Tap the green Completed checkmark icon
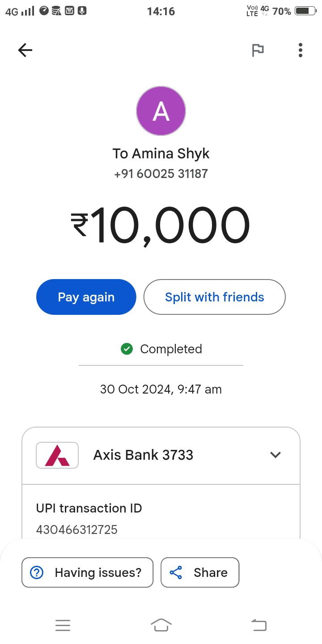 [x=127, y=349]
